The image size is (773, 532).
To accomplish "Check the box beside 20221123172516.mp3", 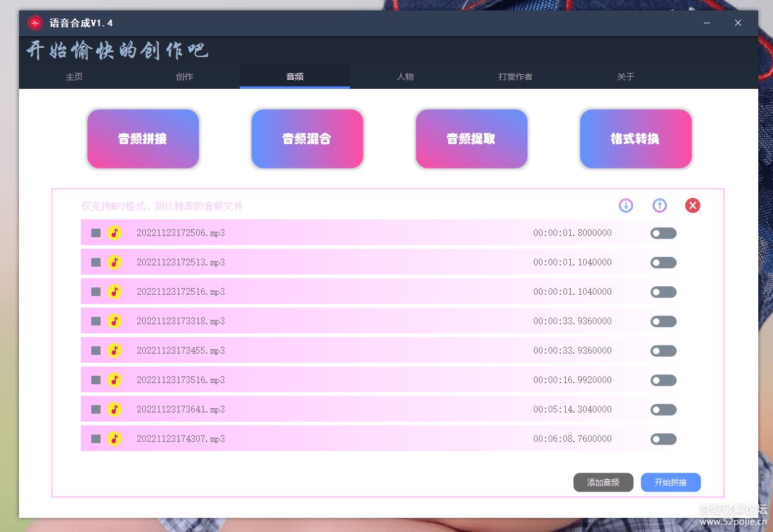I will (x=96, y=292).
